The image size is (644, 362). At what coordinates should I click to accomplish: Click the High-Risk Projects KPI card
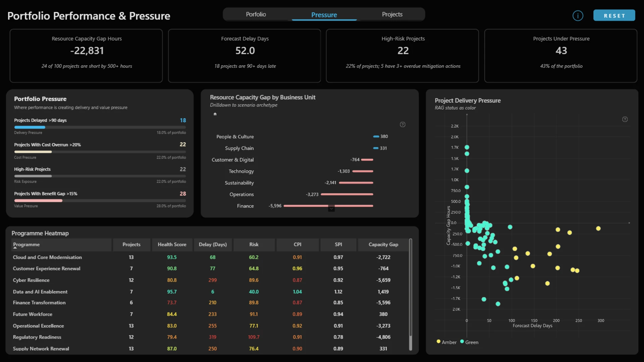coord(402,56)
